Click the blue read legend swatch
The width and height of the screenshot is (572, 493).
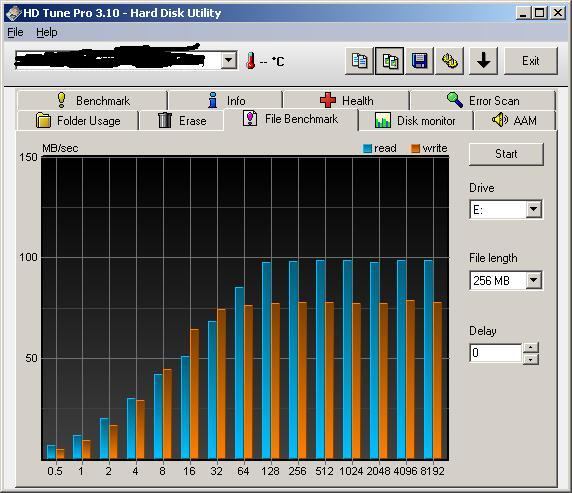coord(367,148)
